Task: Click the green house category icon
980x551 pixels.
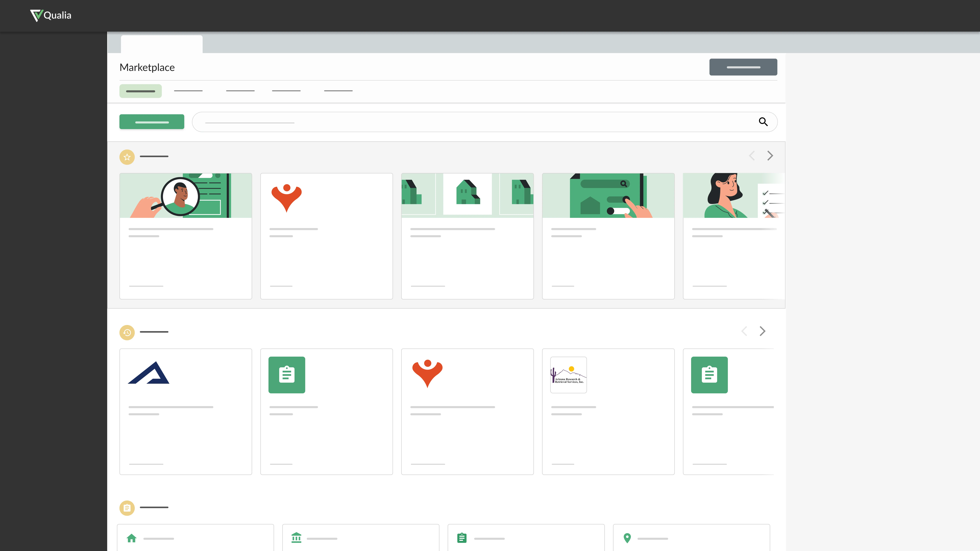Action: coord(132,538)
